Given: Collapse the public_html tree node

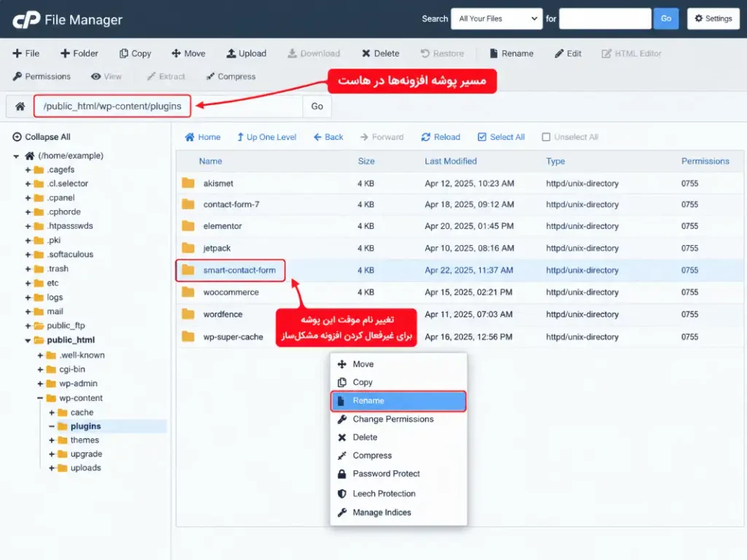Looking at the screenshot, I should click(x=28, y=340).
